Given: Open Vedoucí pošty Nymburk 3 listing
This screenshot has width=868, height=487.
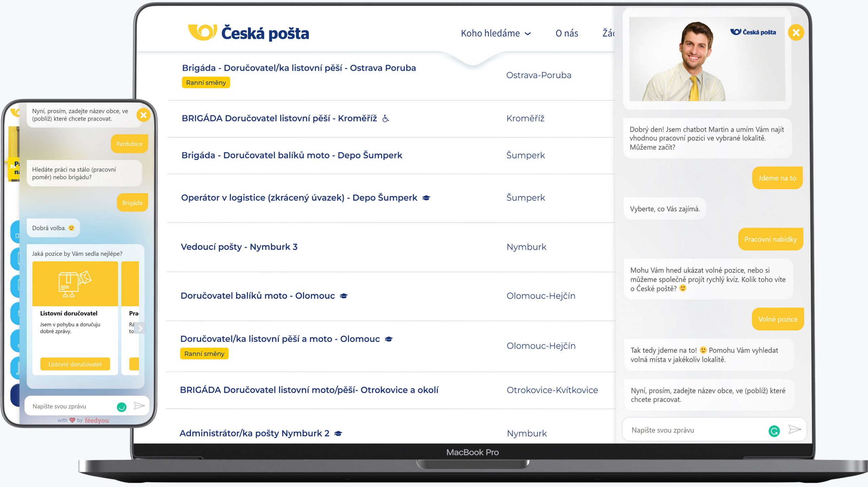Looking at the screenshot, I should point(239,247).
